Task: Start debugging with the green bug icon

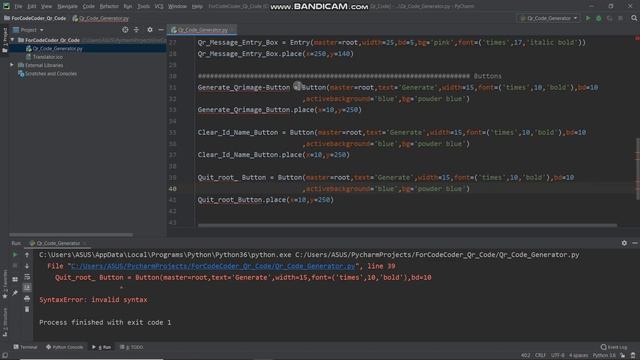Action: [599, 18]
